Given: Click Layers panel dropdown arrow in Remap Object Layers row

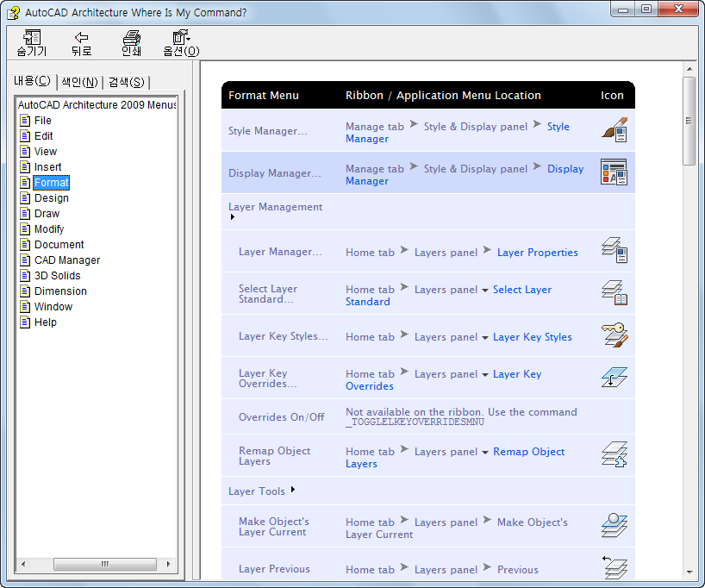Looking at the screenshot, I should click(485, 453).
